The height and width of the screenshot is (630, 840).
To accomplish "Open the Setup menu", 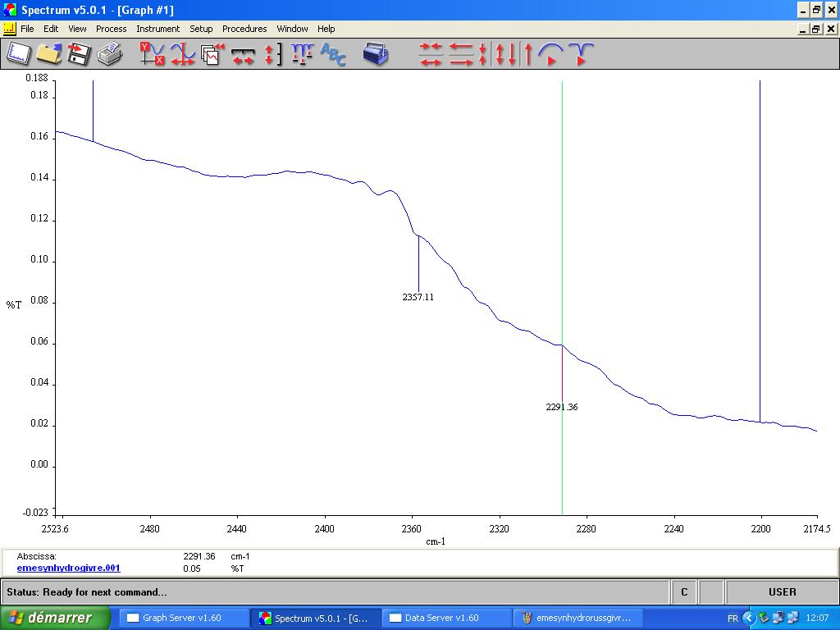I will (201, 29).
